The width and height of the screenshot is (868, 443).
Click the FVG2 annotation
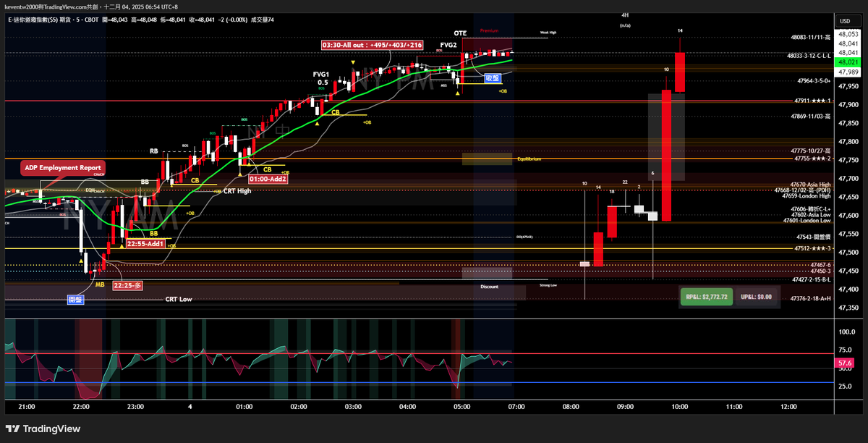tap(448, 45)
